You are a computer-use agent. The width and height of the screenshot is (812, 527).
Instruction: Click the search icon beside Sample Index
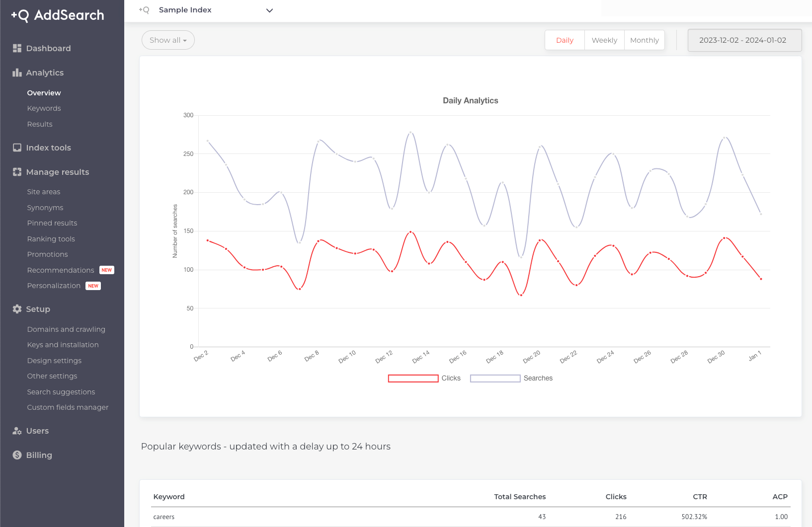click(144, 10)
